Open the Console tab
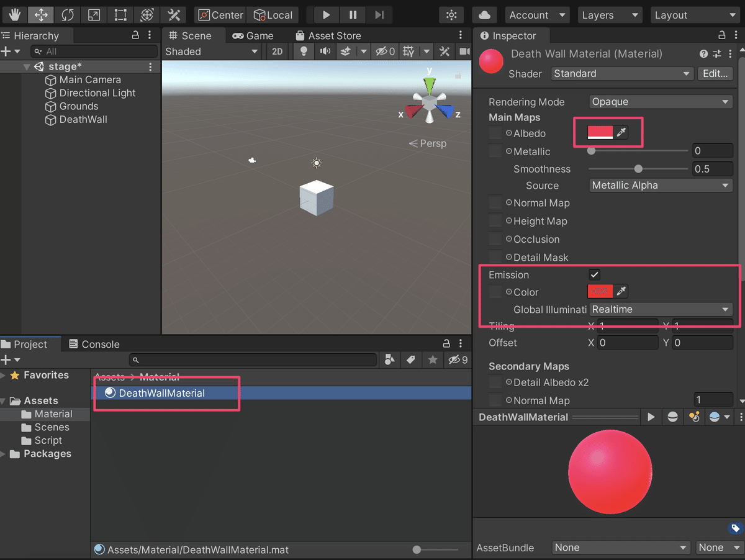The height and width of the screenshot is (560, 745). [x=94, y=344]
